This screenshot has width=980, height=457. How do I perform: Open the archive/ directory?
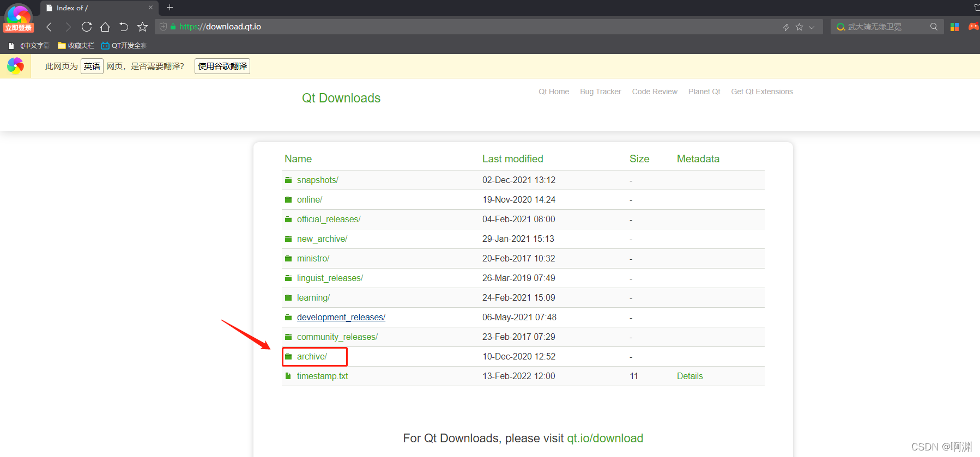point(312,357)
